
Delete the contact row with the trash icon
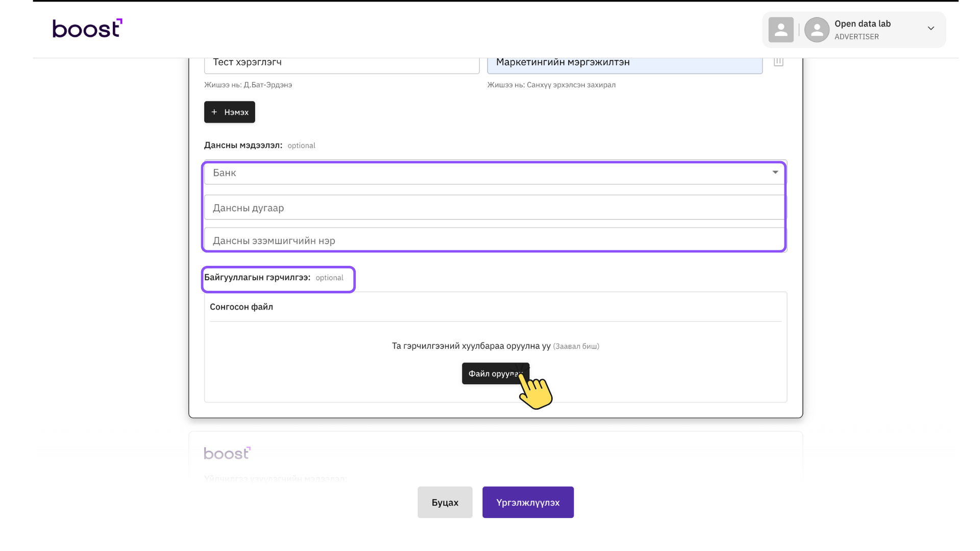(x=778, y=62)
